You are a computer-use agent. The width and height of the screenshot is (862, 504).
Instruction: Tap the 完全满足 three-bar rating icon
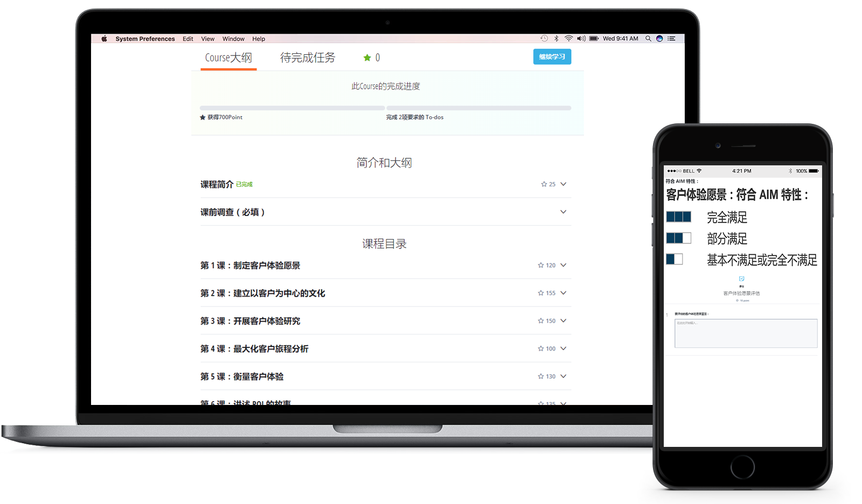(x=679, y=216)
